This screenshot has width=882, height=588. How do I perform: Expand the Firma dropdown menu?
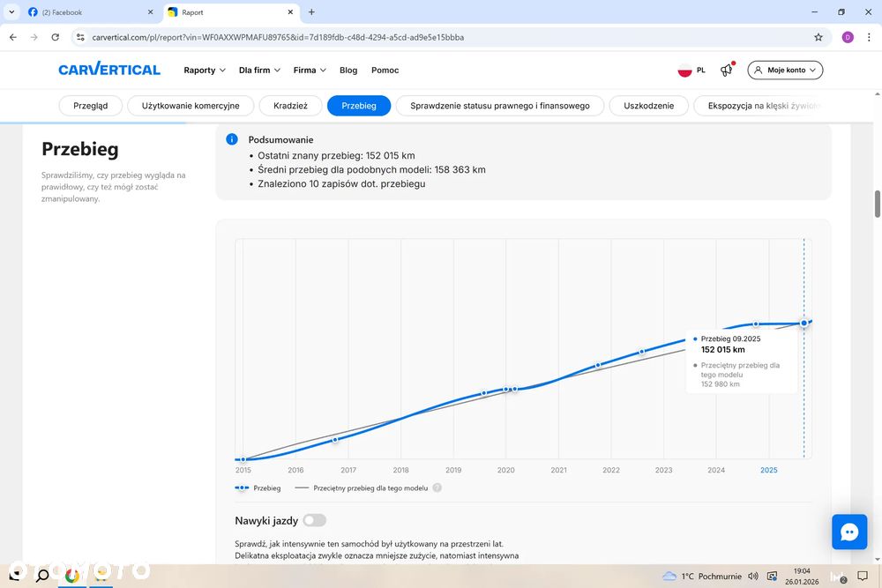(310, 71)
